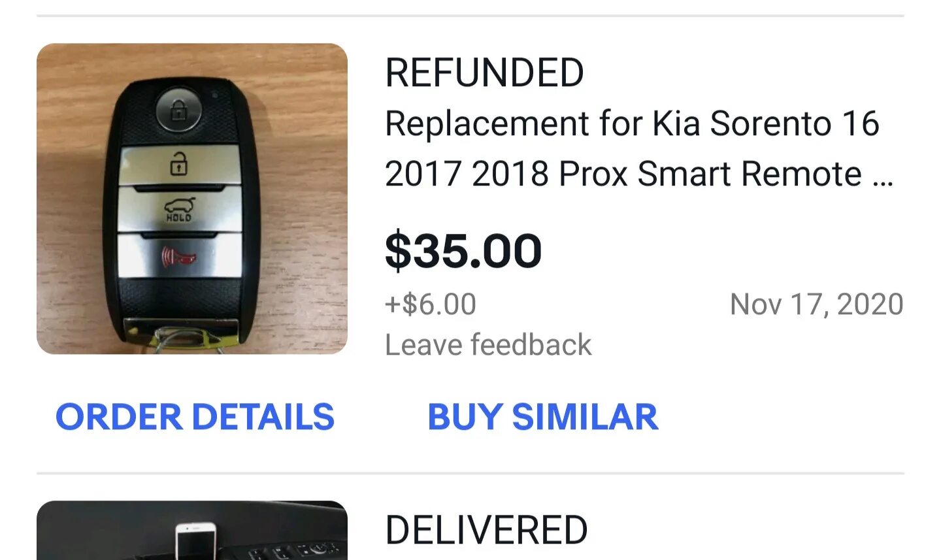The image size is (941, 560).
Task: Click the trunk HOLD icon on the key fob
Action: coord(179,210)
